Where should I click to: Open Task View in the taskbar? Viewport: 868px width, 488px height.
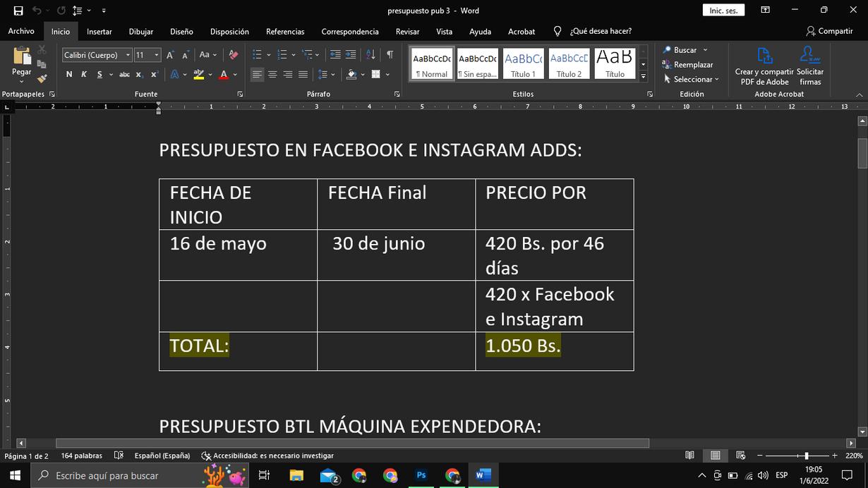[x=264, y=475]
